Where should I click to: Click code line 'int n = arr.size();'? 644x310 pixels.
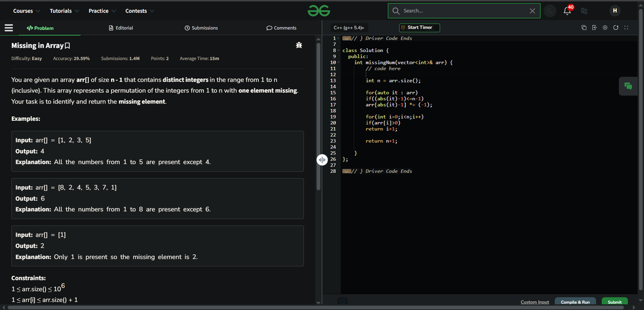(x=393, y=81)
